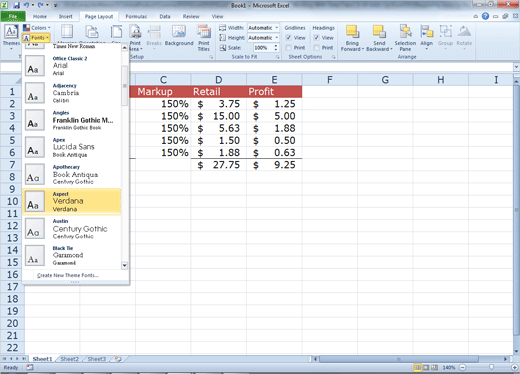Switch to the Review tab
520x374 pixels.
[x=191, y=16]
